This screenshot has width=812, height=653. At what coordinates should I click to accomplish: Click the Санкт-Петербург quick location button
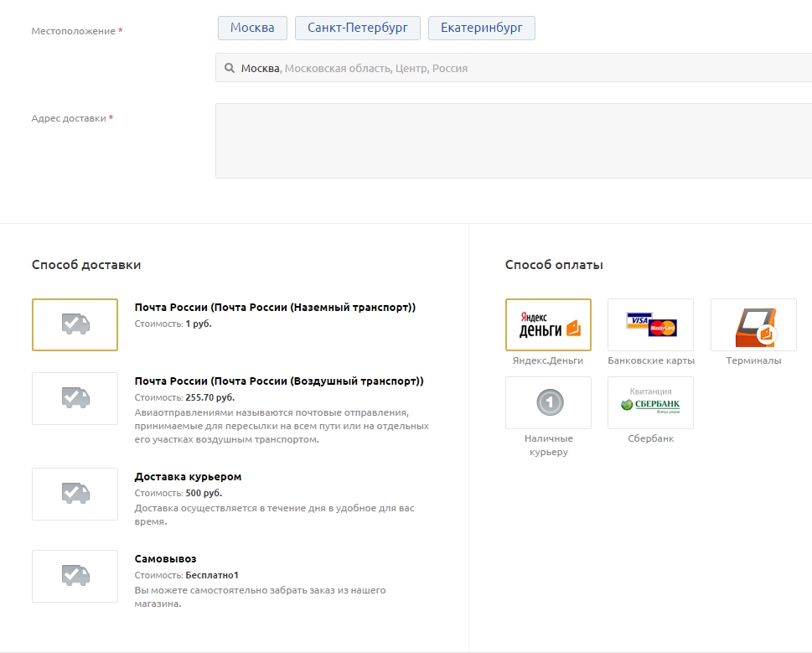click(357, 28)
